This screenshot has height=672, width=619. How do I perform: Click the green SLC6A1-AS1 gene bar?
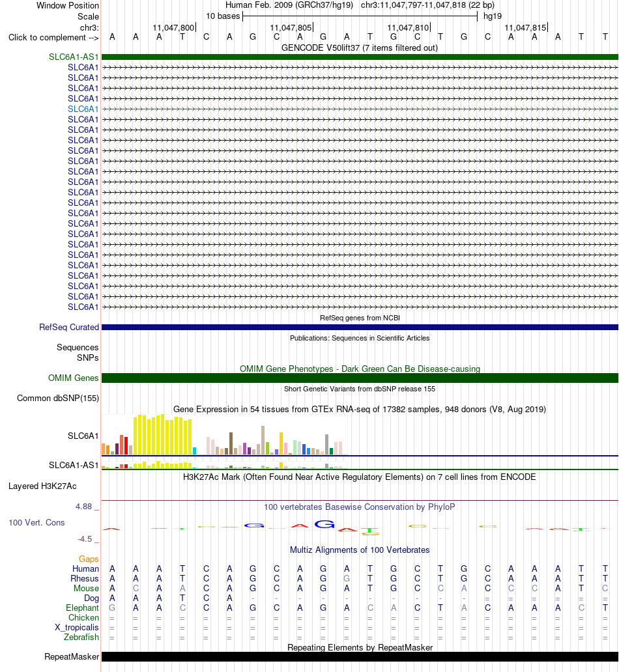360,57
